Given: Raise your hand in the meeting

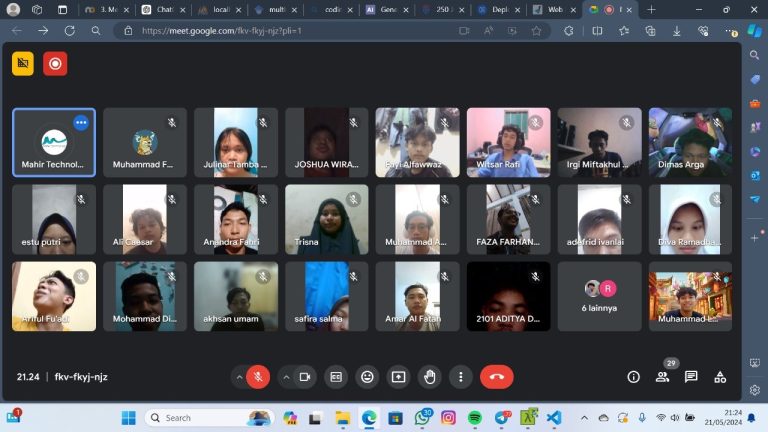Looking at the screenshot, I should point(430,377).
